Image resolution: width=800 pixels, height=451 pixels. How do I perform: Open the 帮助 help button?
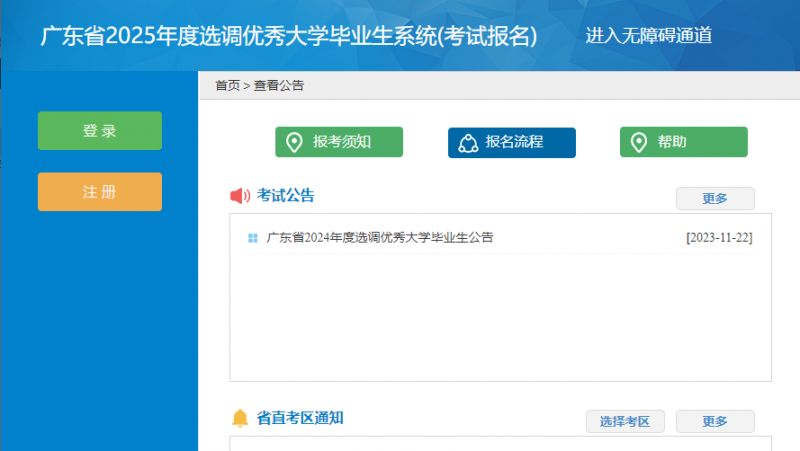pos(684,142)
